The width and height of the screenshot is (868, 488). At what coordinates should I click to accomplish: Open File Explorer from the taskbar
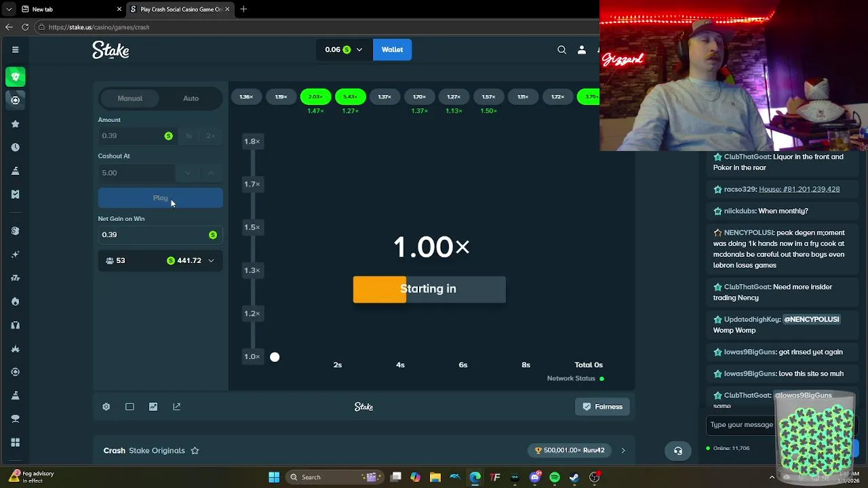(x=435, y=477)
